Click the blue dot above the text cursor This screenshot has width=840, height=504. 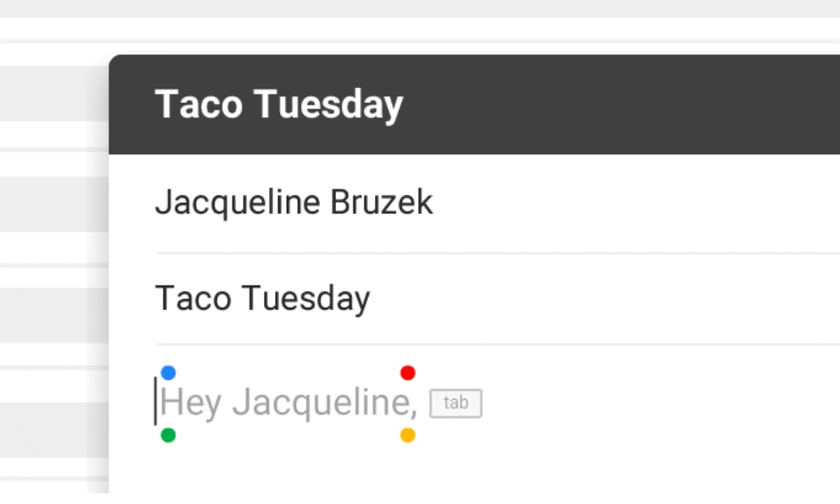168,372
